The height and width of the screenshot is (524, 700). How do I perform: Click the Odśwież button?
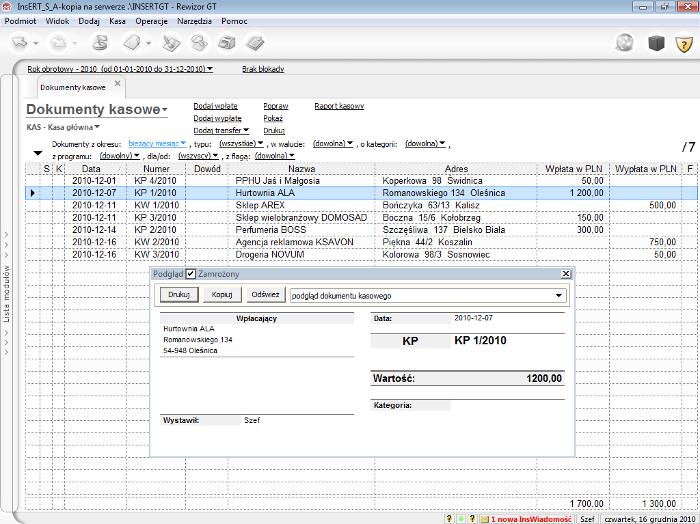pyautogui.click(x=265, y=295)
